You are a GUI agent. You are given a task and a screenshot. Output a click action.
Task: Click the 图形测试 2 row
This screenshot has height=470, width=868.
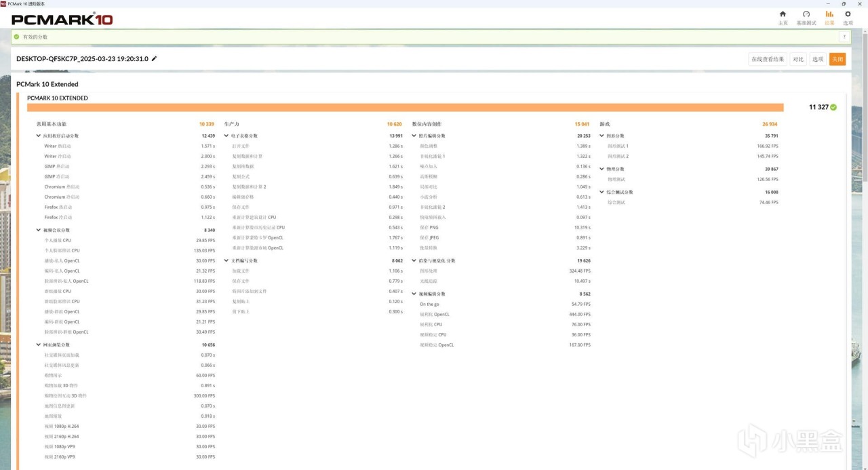click(693, 156)
